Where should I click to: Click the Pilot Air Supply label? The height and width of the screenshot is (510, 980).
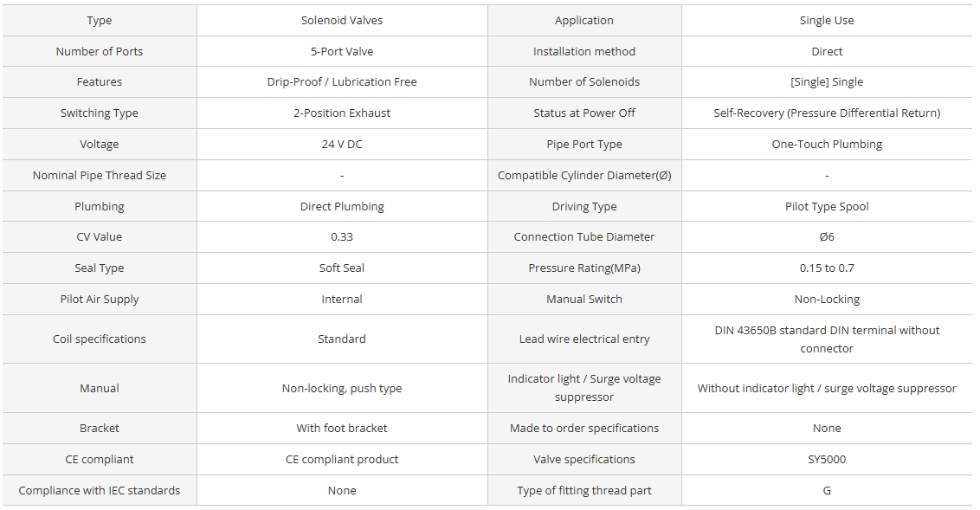tap(100, 299)
